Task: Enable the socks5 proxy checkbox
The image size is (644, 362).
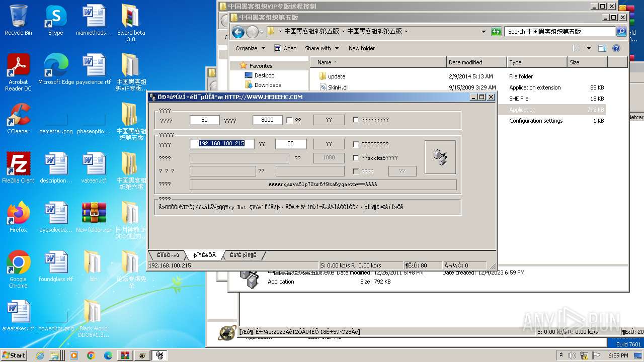Action: click(x=356, y=158)
